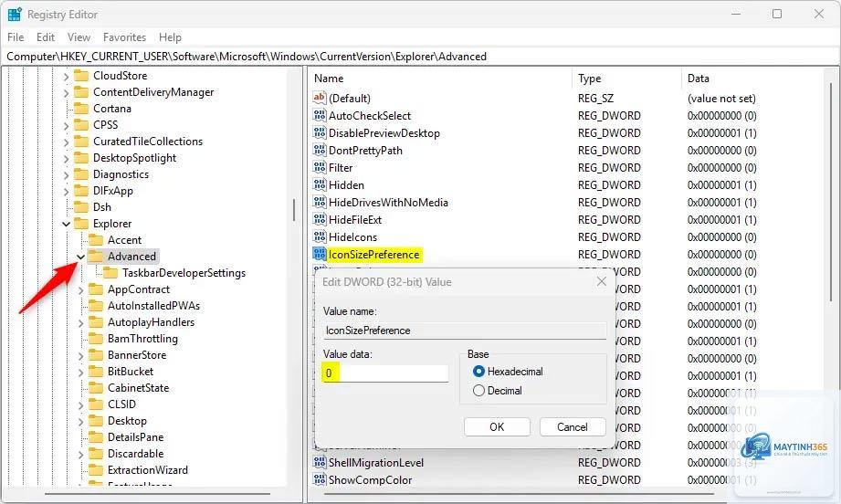841x504 pixels.
Task: Select the Diagnostics tree key
Action: pyautogui.click(x=121, y=174)
